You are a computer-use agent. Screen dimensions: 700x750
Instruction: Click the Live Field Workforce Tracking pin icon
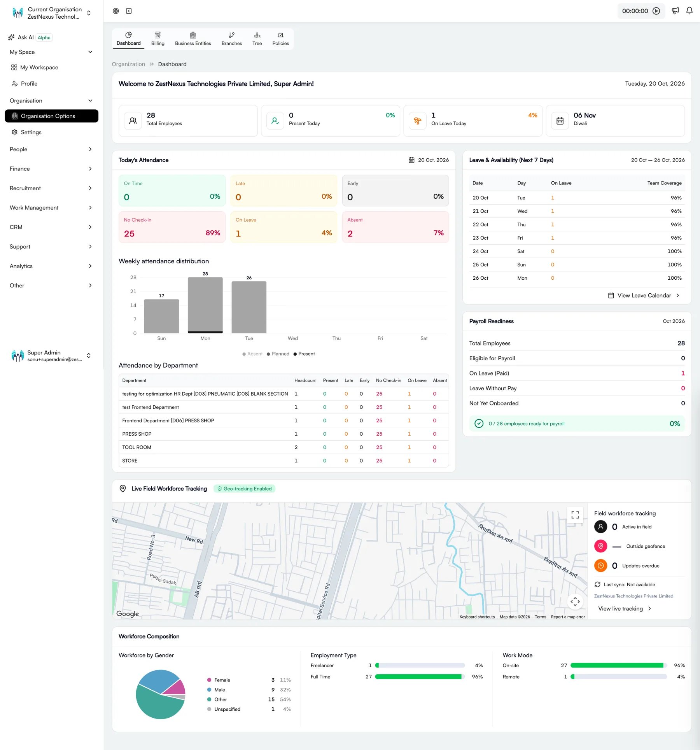click(x=123, y=489)
